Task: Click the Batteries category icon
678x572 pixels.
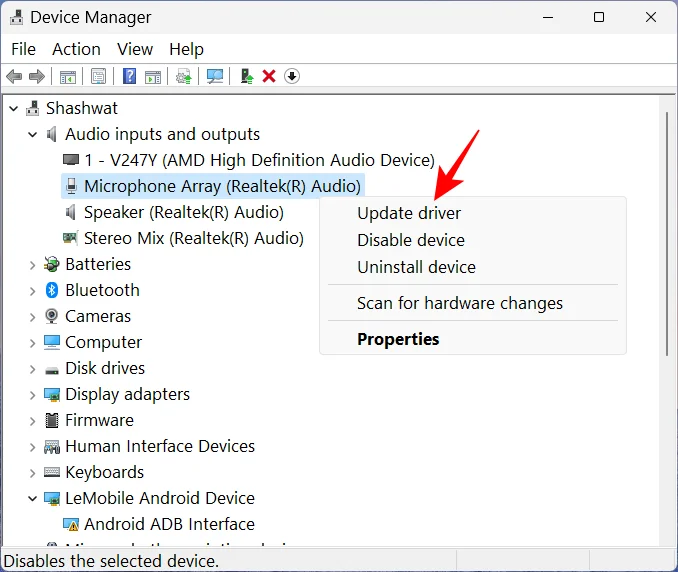Action: pos(51,264)
